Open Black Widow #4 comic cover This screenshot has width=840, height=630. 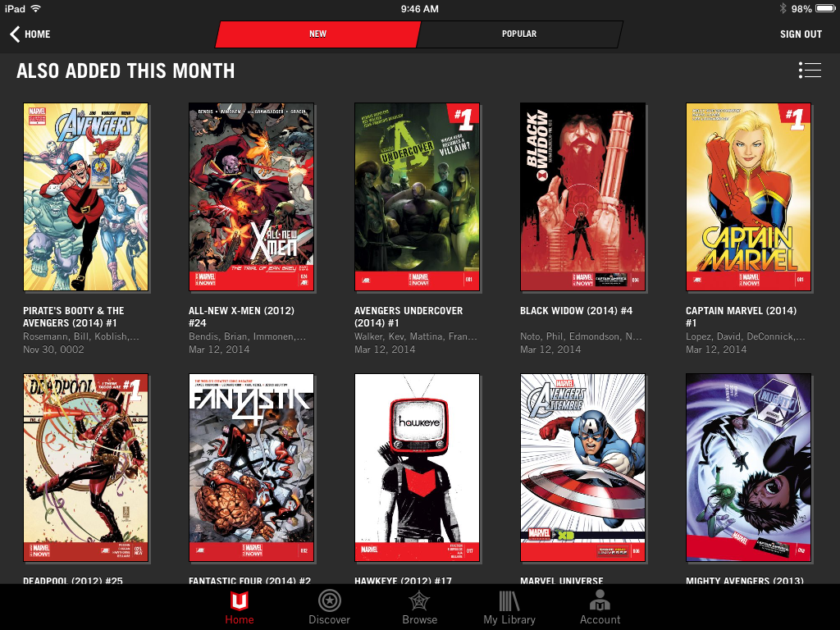(582, 197)
